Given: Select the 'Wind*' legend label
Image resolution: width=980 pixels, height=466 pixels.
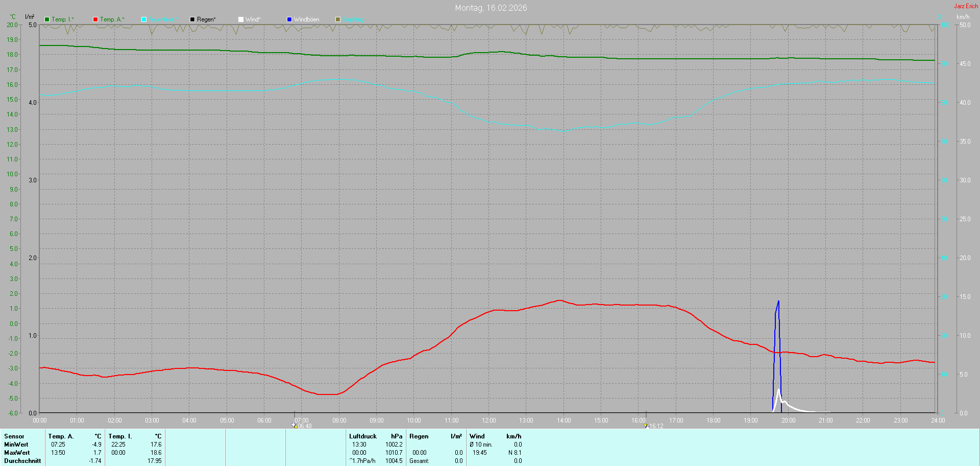Looking at the screenshot, I should point(253,19).
